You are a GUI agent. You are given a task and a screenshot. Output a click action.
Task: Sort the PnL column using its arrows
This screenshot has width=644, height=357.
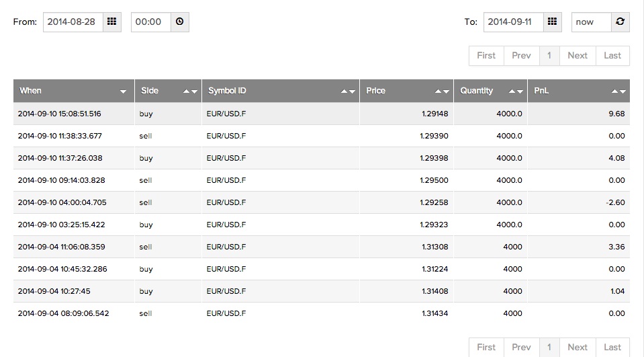click(x=619, y=91)
